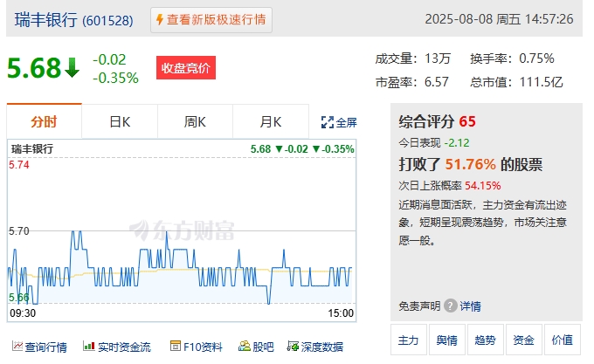
Task: Switch to the 分时 chart tab
Action: [44, 121]
